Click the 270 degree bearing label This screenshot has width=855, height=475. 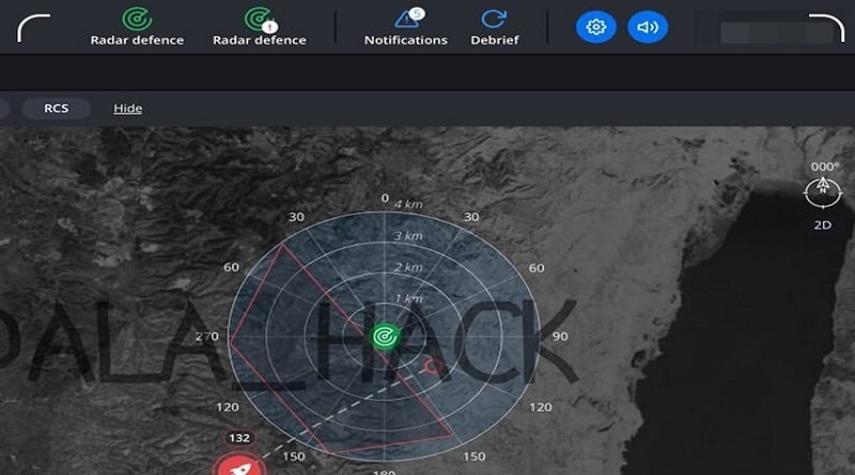(207, 337)
